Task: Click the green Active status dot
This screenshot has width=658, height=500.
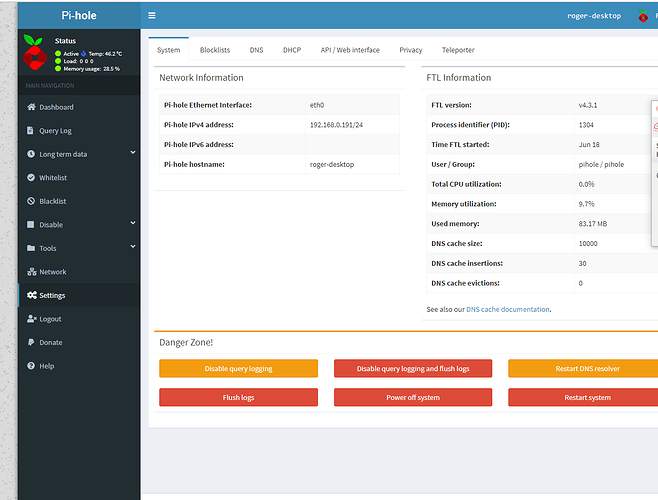Action: point(58,53)
